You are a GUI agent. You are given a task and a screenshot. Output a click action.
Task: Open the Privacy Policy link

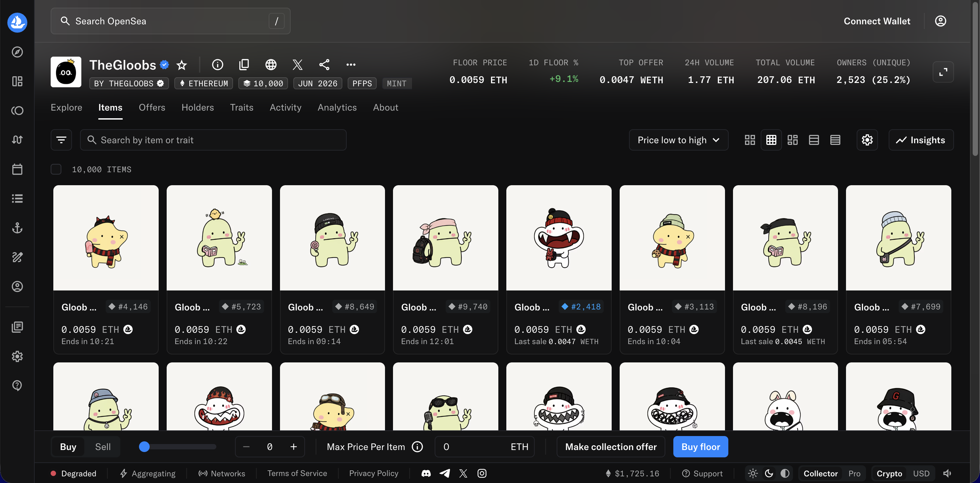pos(374,473)
